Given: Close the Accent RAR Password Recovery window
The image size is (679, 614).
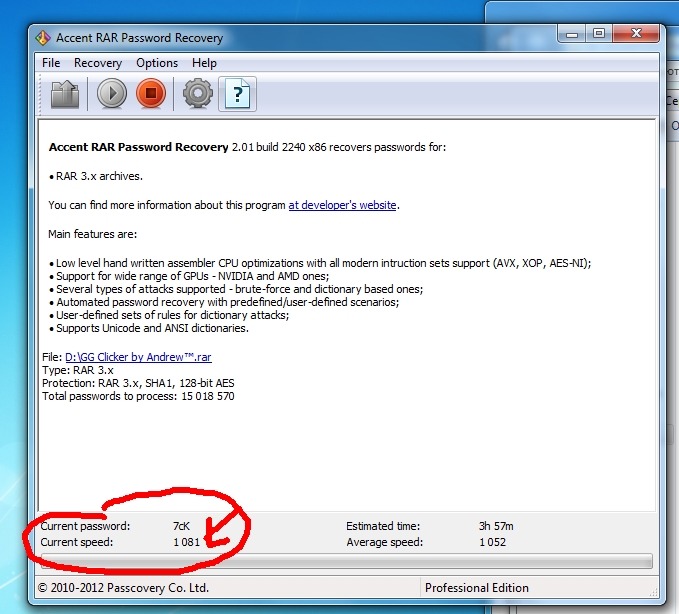Looking at the screenshot, I should click(x=636, y=35).
